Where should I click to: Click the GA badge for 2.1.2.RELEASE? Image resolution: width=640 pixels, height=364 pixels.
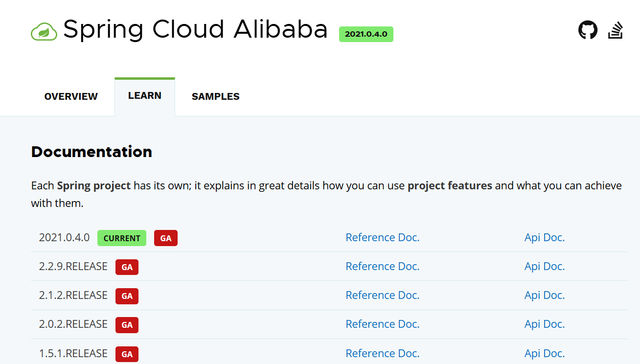(127, 296)
